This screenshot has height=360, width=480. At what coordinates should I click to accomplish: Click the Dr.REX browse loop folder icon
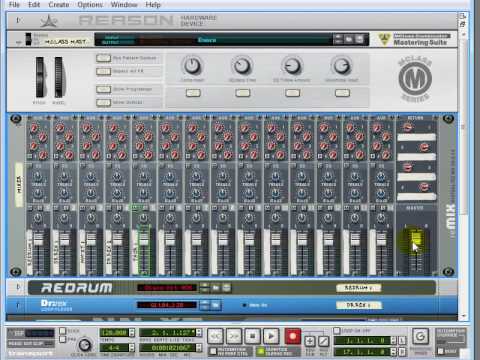point(216,305)
